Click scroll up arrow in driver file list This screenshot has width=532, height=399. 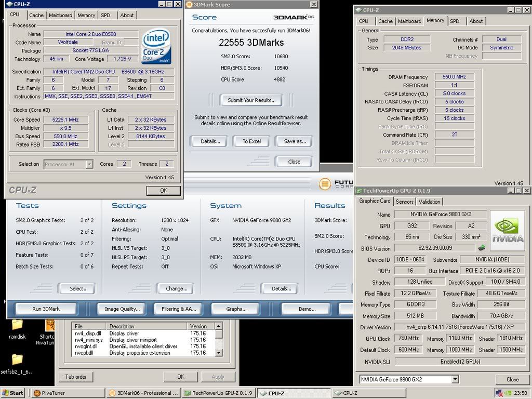coord(219,326)
